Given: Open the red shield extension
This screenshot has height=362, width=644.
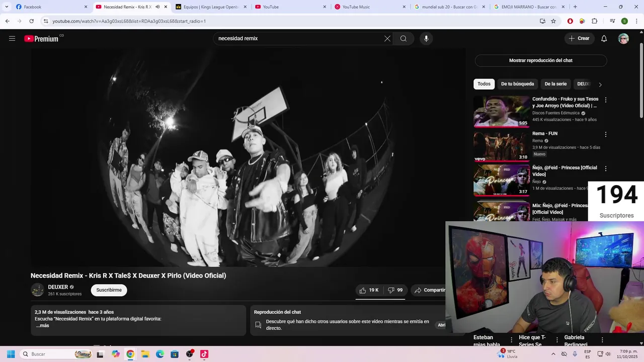Looking at the screenshot, I should pos(570,21).
